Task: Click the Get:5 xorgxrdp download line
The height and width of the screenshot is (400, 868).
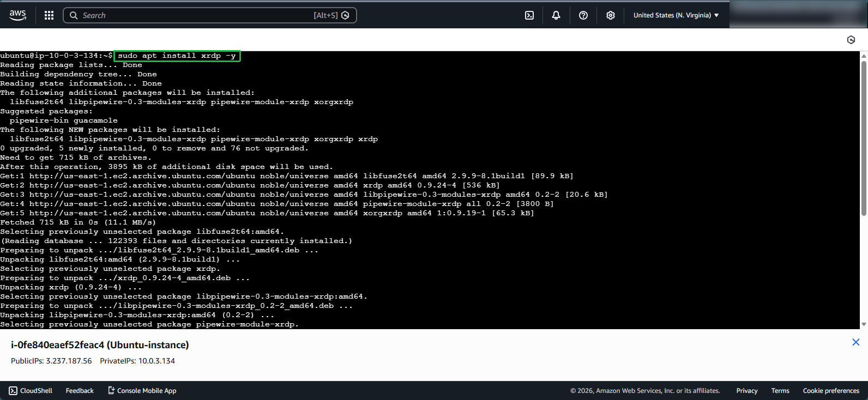Action: coord(267,213)
